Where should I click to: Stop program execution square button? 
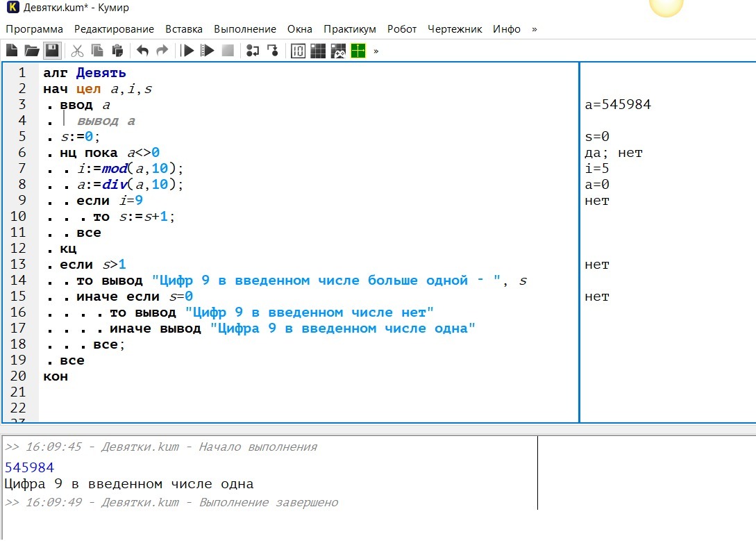point(227,51)
